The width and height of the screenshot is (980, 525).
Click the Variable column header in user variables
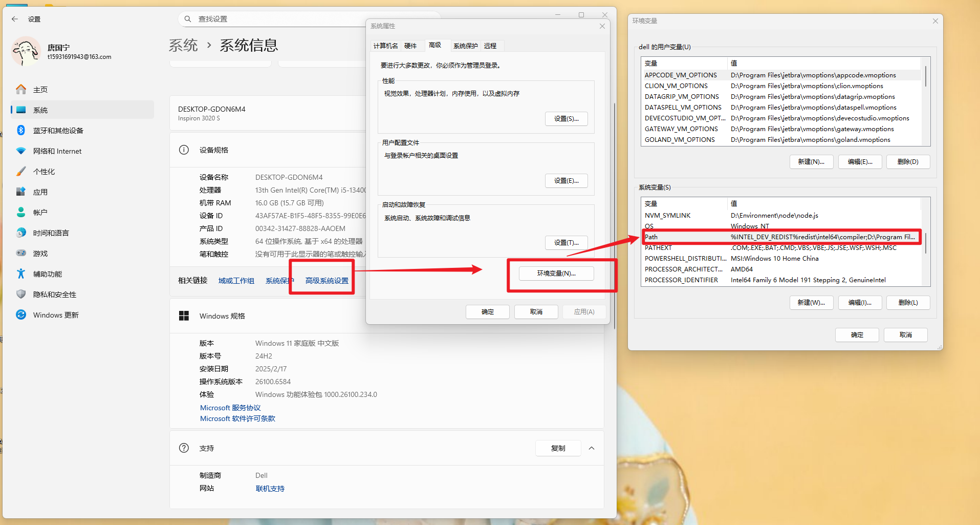[x=684, y=64]
